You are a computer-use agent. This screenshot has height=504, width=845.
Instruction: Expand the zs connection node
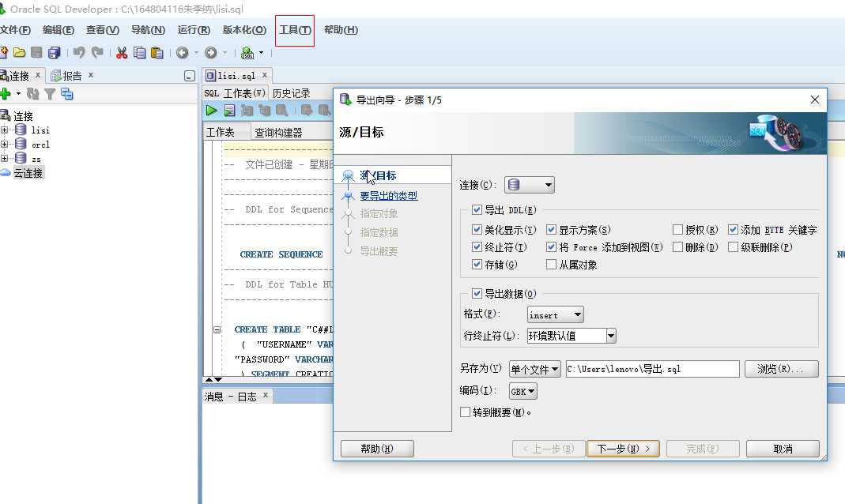4,159
